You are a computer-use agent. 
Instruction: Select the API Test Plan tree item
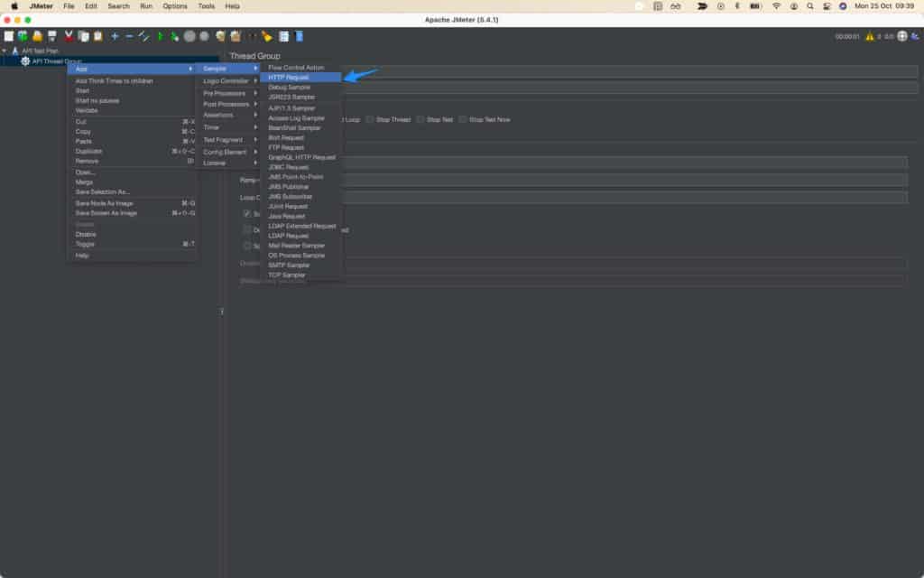click(x=40, y=51)
